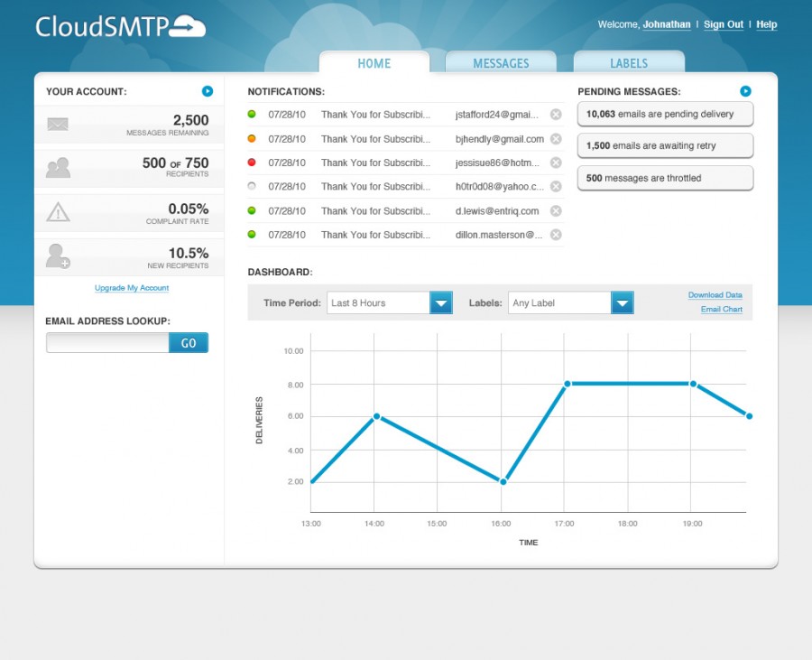This screenshot has height=660, width=812.
Task: Dismiss the d.lewis@entriq.com notification
Action: 556,211
